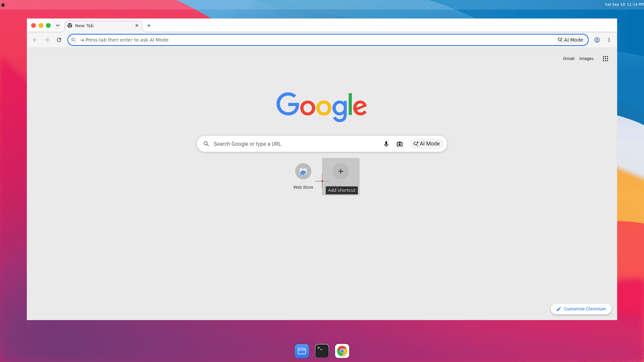This screenshot has height=362, width=644.
Task: Open the Chromium three-dot menu
Action: (x=609, y=40)
